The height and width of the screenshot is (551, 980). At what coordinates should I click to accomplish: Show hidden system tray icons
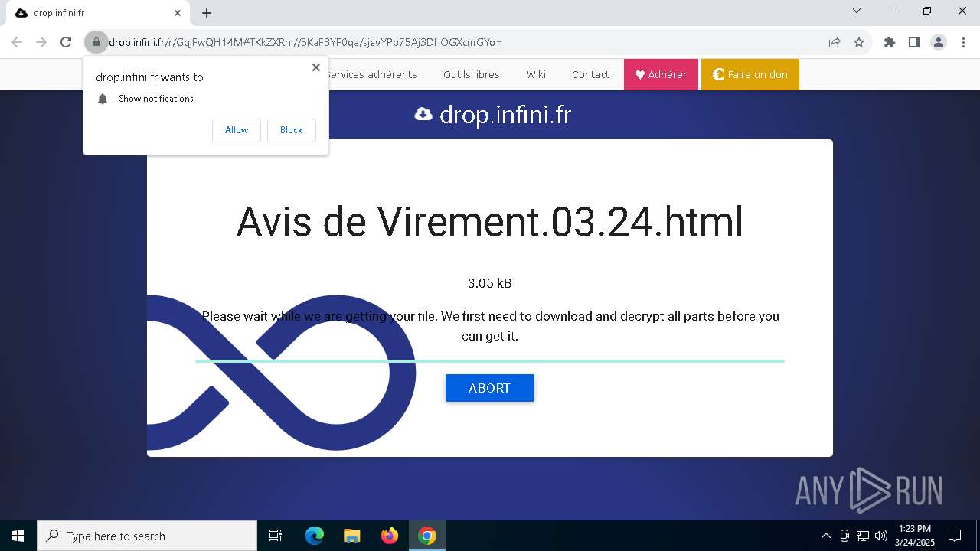pos(825,536)
